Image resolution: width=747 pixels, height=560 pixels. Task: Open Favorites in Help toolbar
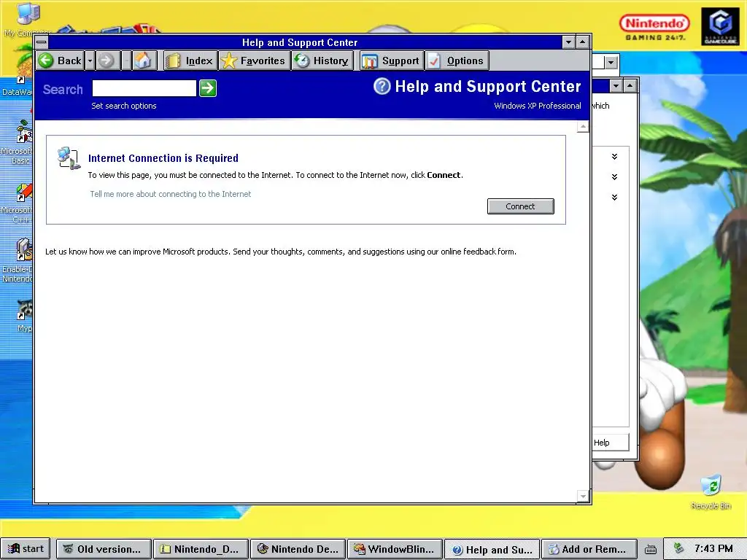pos(255,61)
